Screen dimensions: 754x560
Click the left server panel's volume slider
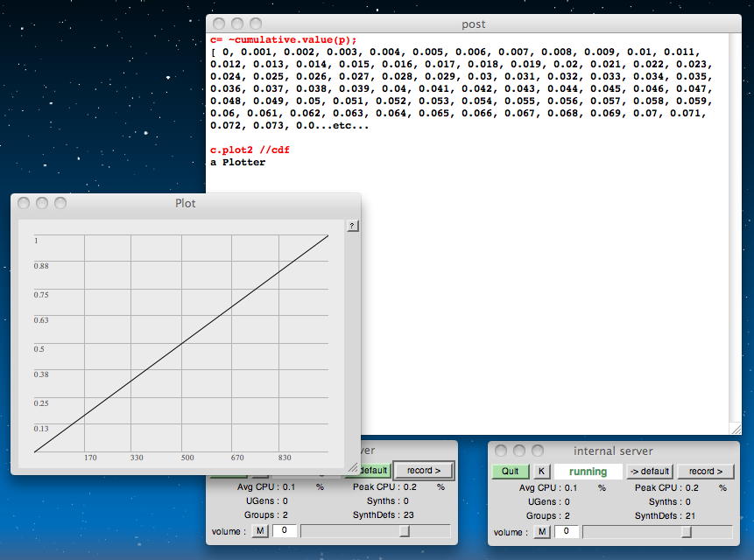pyautogui.click(x=404, y=531)
